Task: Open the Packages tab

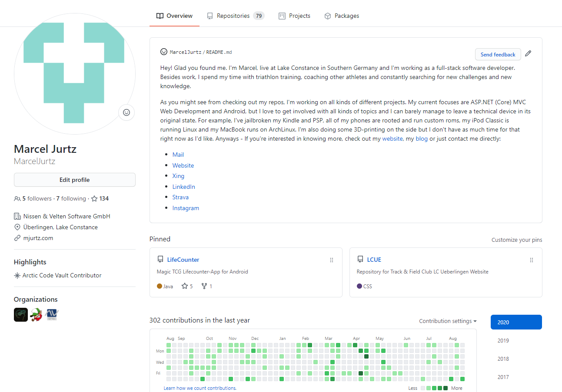Action: click(x=342, y=16)
